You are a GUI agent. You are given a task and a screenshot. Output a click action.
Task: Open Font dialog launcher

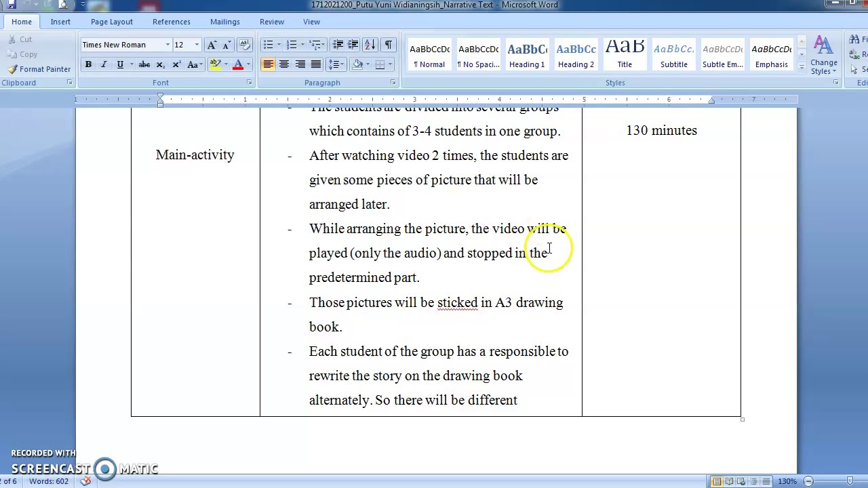(249, 83)
